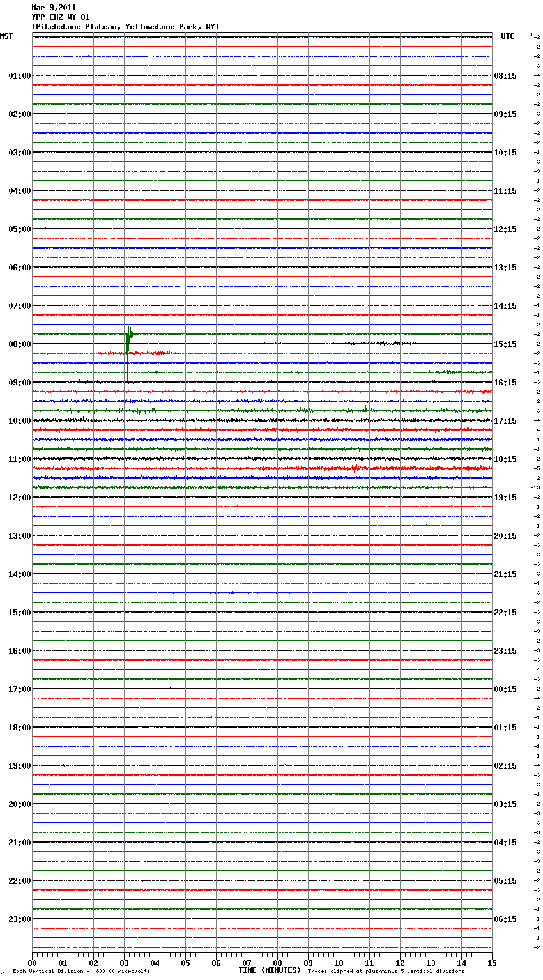Select the 10:00 MST row label

pyautogui.click(x=20, y=421)
